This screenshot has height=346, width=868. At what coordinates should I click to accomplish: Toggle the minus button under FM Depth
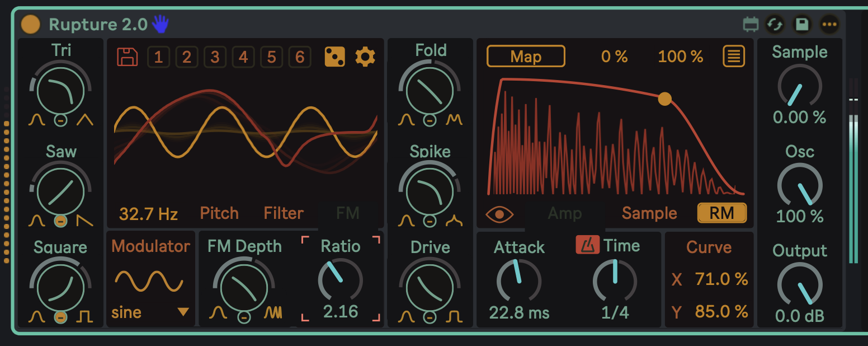[244, 317]
